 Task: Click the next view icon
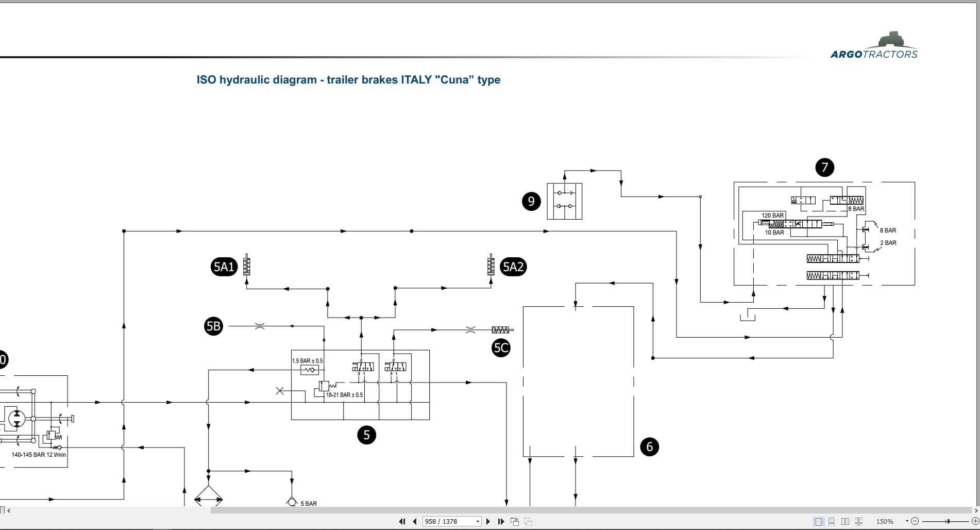528,522
